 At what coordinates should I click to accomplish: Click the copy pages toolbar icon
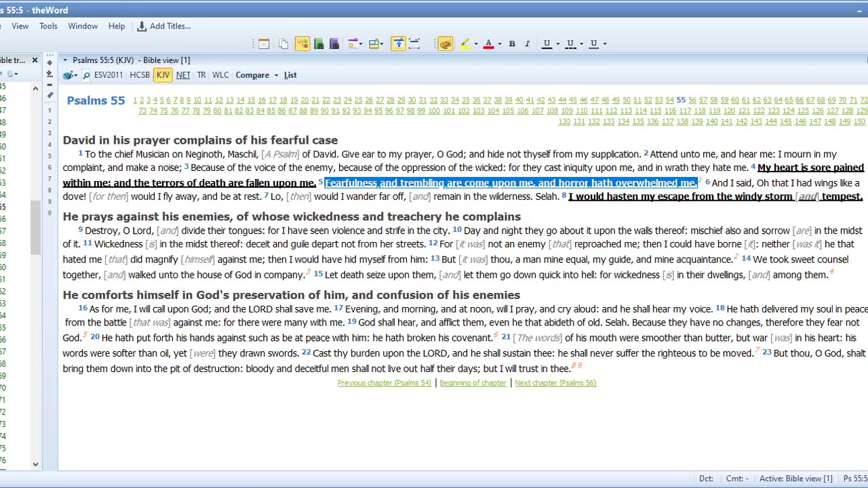(x=283, y=43)
